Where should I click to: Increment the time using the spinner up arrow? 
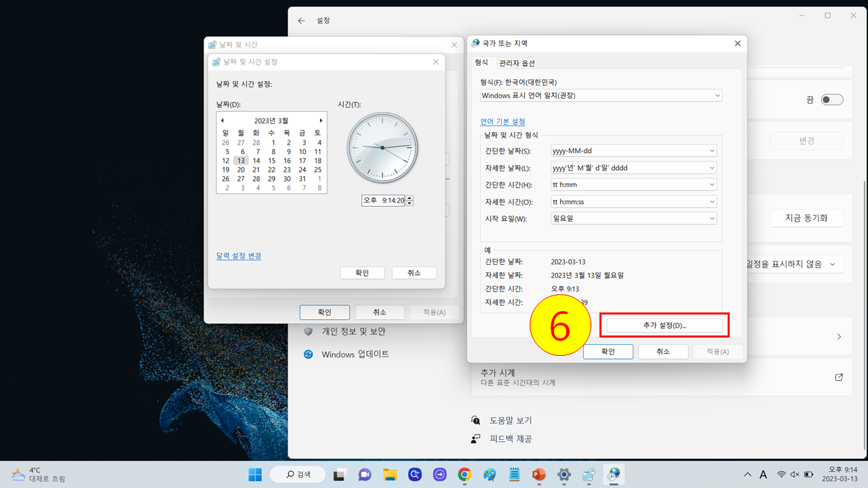point(408,197)
